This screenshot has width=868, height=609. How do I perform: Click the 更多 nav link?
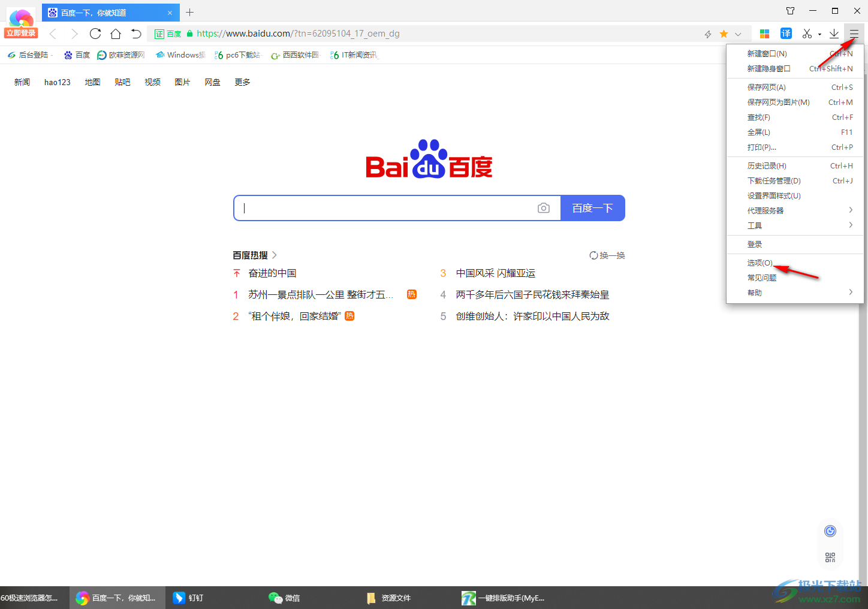point(242,82)
